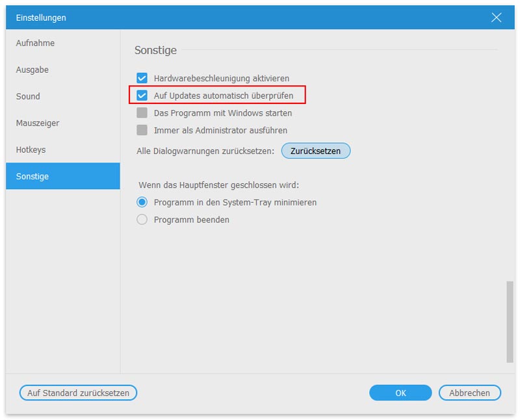Check Immer als Administrator ausführen
The height and width of the screenshot is (420, 520).
142,130
